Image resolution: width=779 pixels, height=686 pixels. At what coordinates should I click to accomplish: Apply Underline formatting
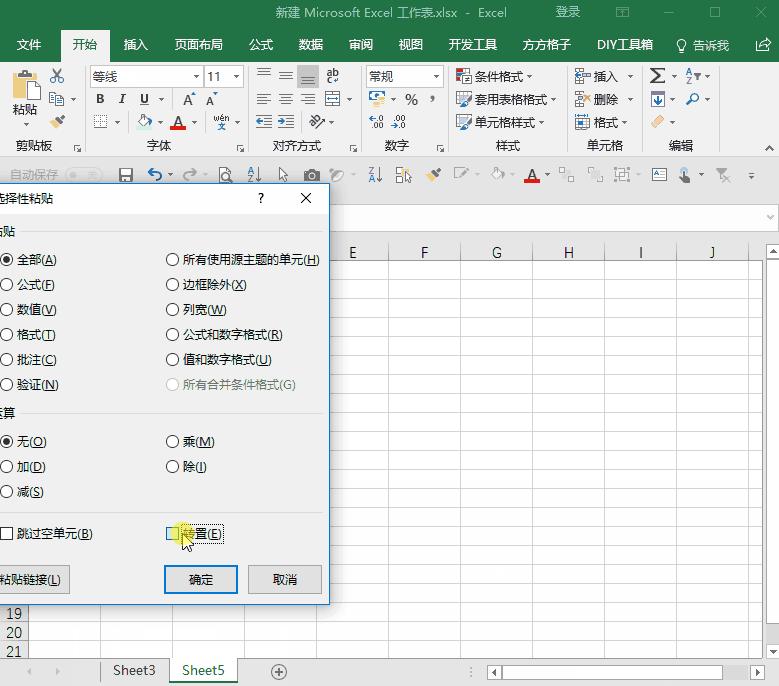tap(144, 99)
